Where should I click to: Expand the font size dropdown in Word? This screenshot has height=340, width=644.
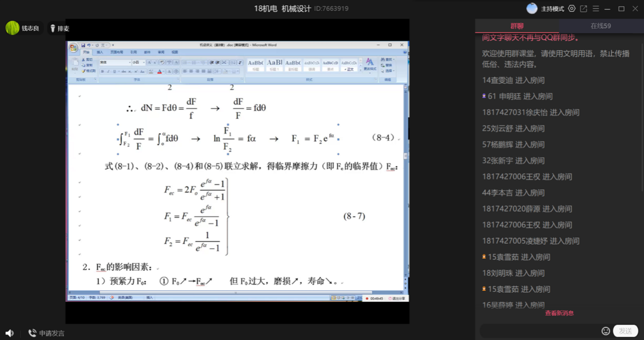[144, 62]
